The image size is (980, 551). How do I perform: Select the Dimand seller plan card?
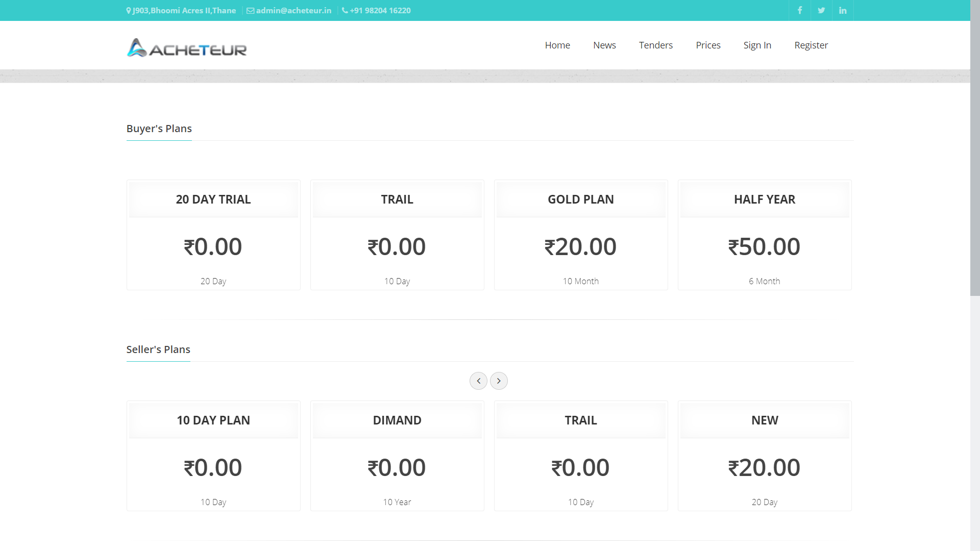397,456
